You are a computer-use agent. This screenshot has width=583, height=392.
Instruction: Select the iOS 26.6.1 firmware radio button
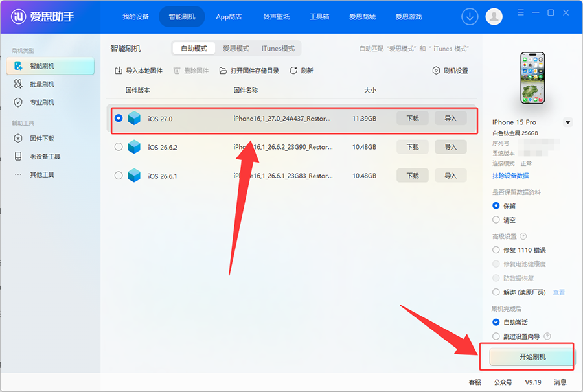[119, 176]
